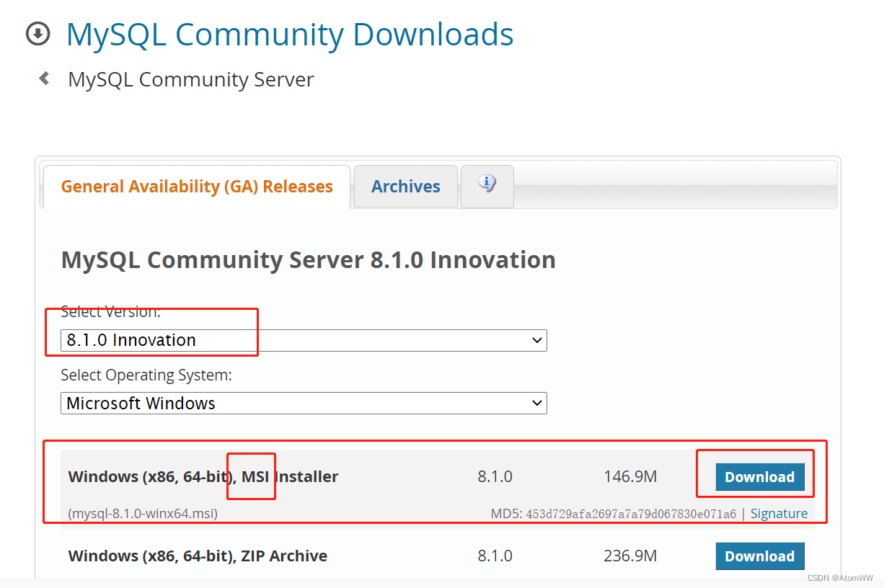Click the 236.9M file size value
The width and height of the screenshot is (884, 588).
tap(630, 556)
